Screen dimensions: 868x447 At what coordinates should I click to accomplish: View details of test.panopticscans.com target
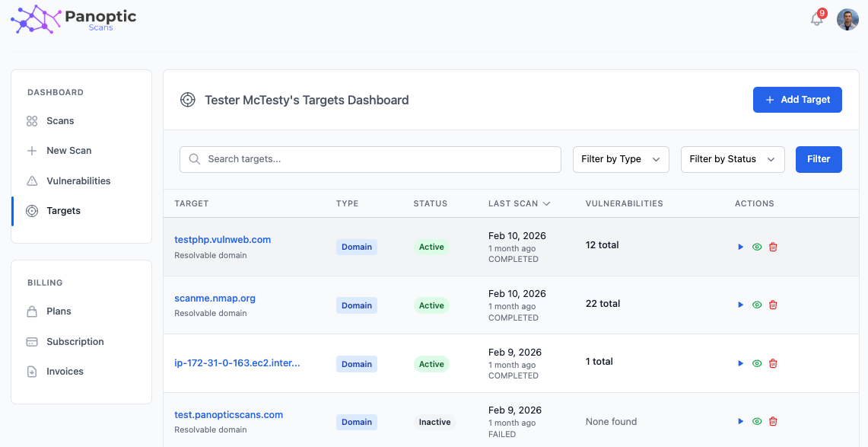[756, 421]
